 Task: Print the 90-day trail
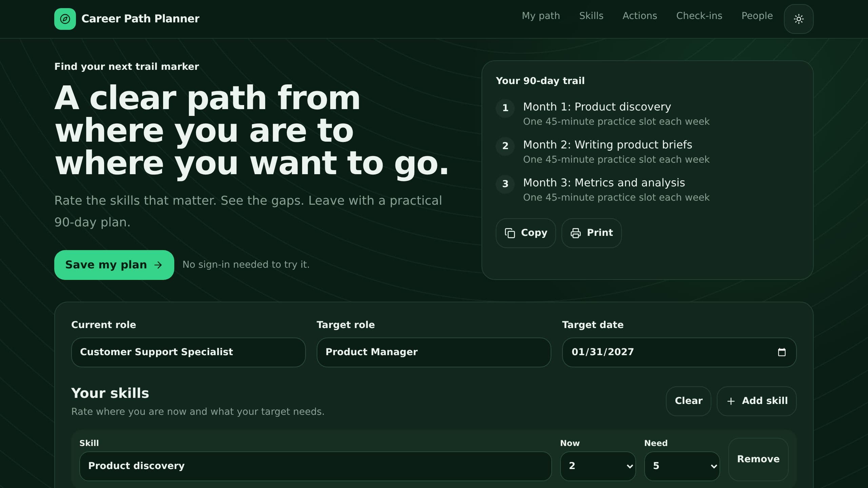tap(591, 233)
